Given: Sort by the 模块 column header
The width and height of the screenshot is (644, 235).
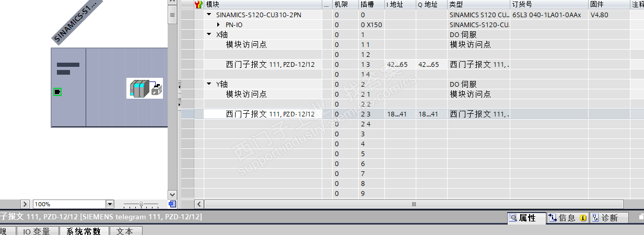Looking at the screenshot, I should (x=264, y=5).
